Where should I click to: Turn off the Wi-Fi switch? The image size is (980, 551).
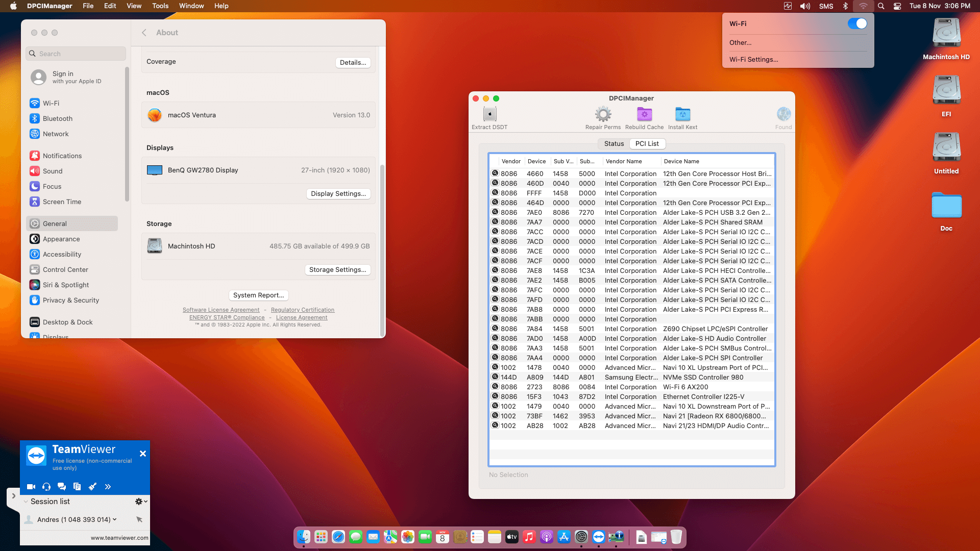tap(857, 23)
